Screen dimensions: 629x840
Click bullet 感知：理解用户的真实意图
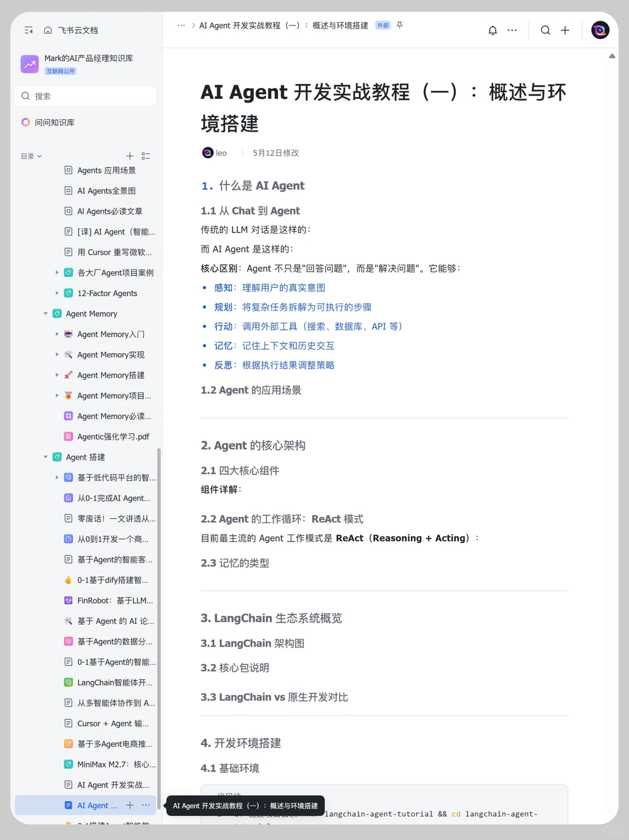270,288
